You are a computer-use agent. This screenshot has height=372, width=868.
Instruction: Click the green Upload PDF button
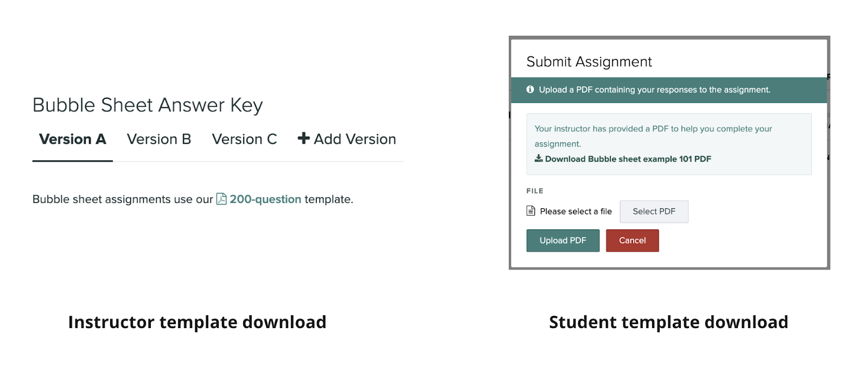point(563,240)
